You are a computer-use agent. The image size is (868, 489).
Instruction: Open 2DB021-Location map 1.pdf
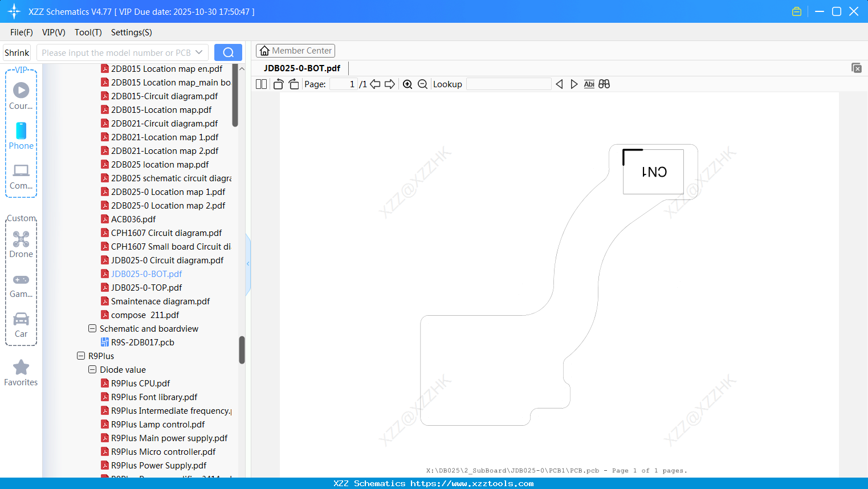pyautogui.click(x=165, y=137)
